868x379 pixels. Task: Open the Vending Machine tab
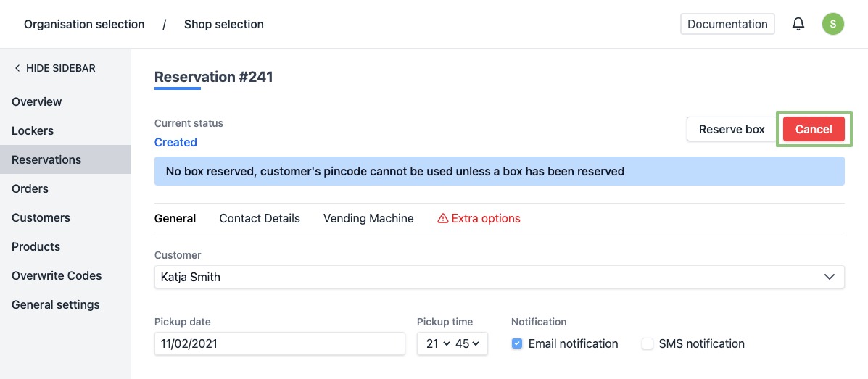click(x=368, y=218)
